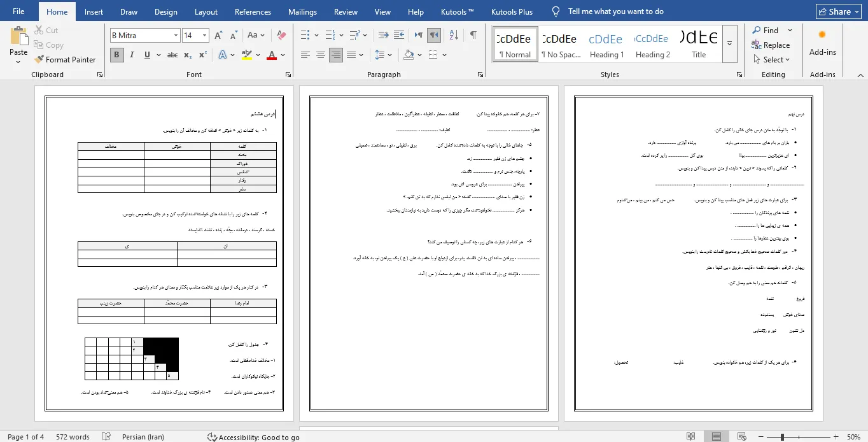868x442 pixels.
Task: Toggle justify alignment
Action: (351, 55)
